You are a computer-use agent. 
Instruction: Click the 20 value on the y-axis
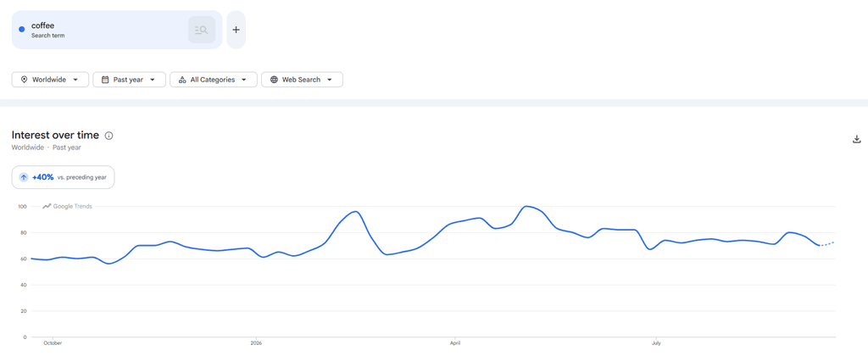pyautogui.click(x=23, y=310)
